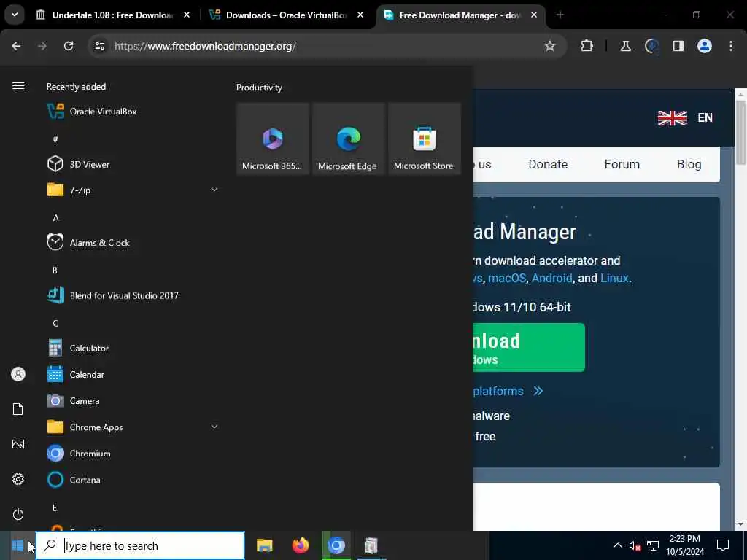Open Pictures icon in Start sidebar
Image resolution: width=747 pixels, height=560 pixels.
point(18,444)
